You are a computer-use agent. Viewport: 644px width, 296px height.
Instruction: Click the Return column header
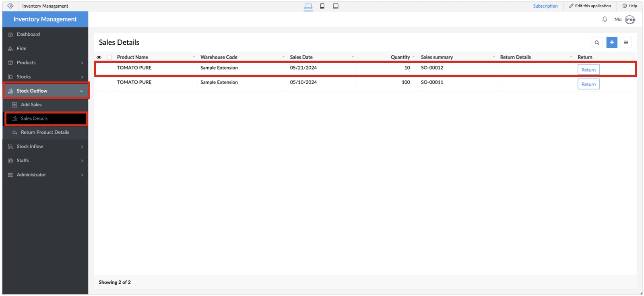click(585, 57)
